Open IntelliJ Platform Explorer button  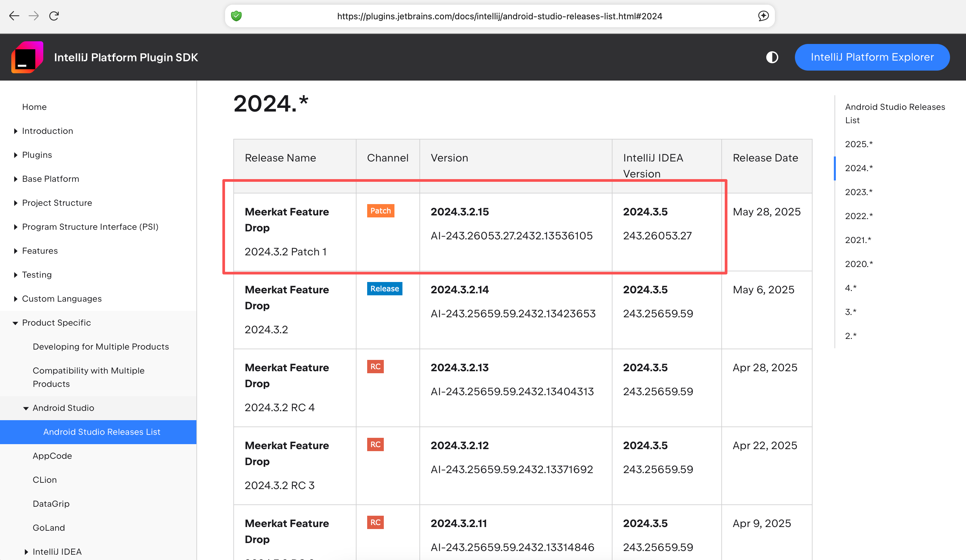coord(872,57)
